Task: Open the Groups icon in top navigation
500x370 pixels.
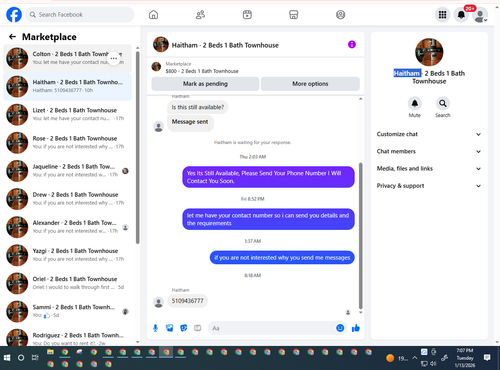Action: 340,15
